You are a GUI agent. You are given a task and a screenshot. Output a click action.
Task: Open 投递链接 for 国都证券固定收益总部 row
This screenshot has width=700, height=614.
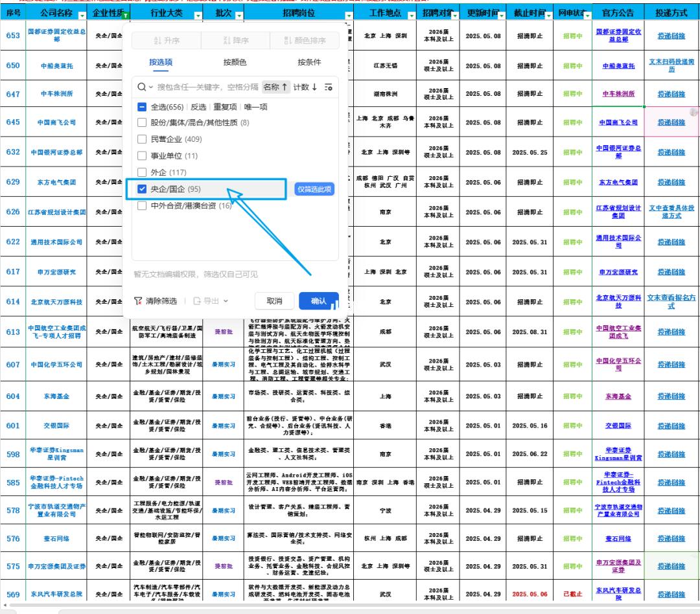tap(671, 36)
